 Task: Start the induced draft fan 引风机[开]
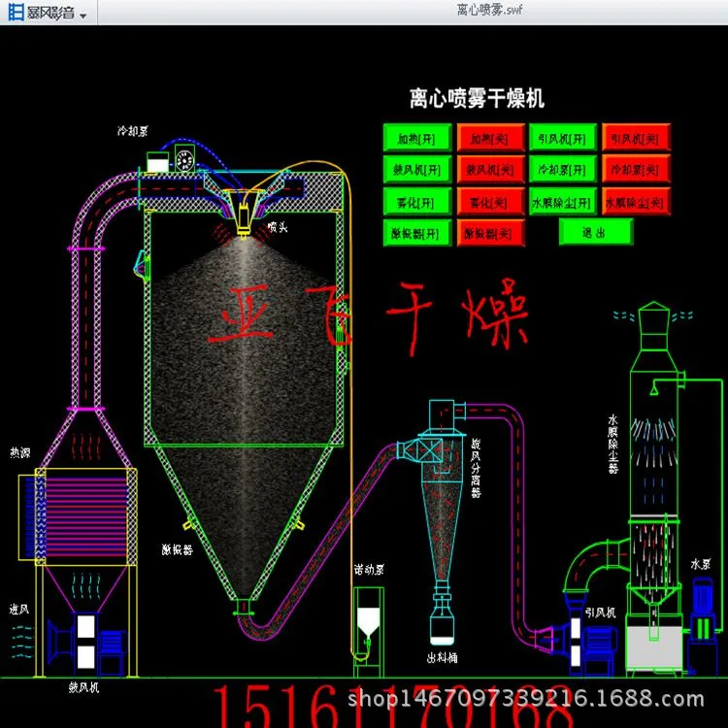click(x=563, y=138)
